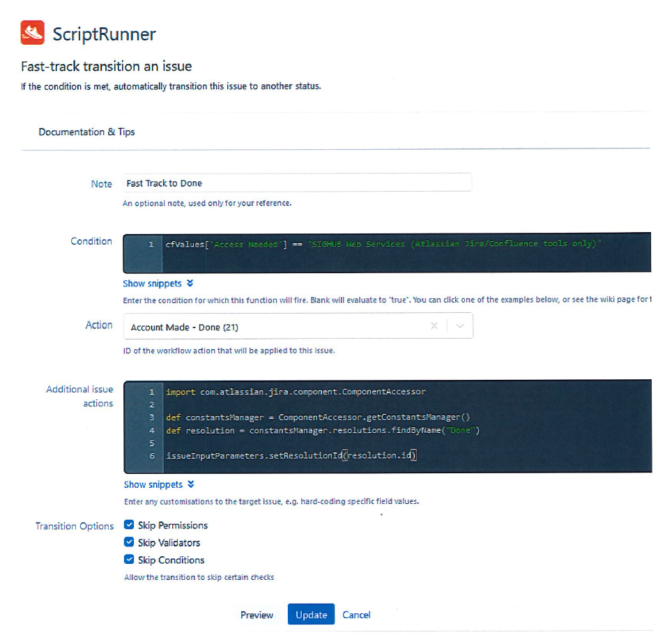This screenshot has width=658, height=644.
Task: Click 'Enter any customisations to the target issue' text
Action: [272, 501]
